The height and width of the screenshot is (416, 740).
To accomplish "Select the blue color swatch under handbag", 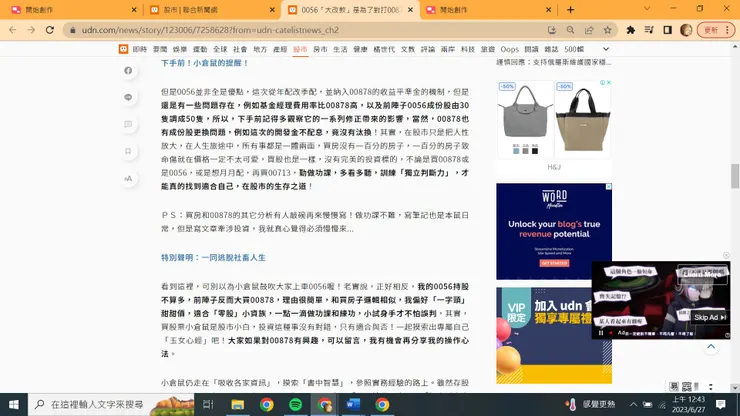I will pos(516,151).
